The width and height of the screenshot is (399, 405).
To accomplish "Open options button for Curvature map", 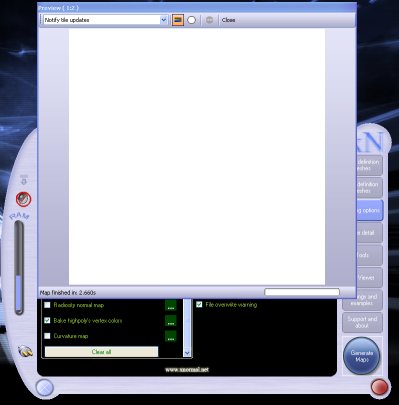I will click(171, 336).
